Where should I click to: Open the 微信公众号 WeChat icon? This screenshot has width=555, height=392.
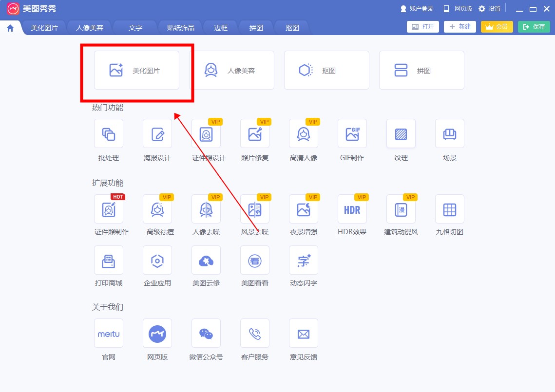pos(206,333)
